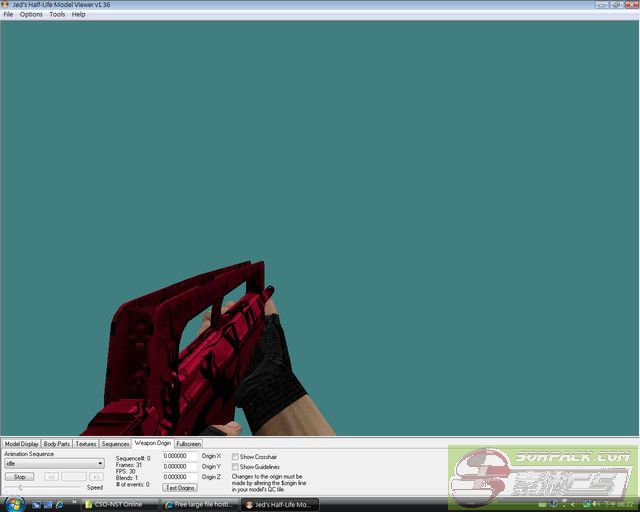The height and width of the screenshot is (512, 640).
Task: Click the Switch Windows quick launch icon
Action: tap(48, 505)
